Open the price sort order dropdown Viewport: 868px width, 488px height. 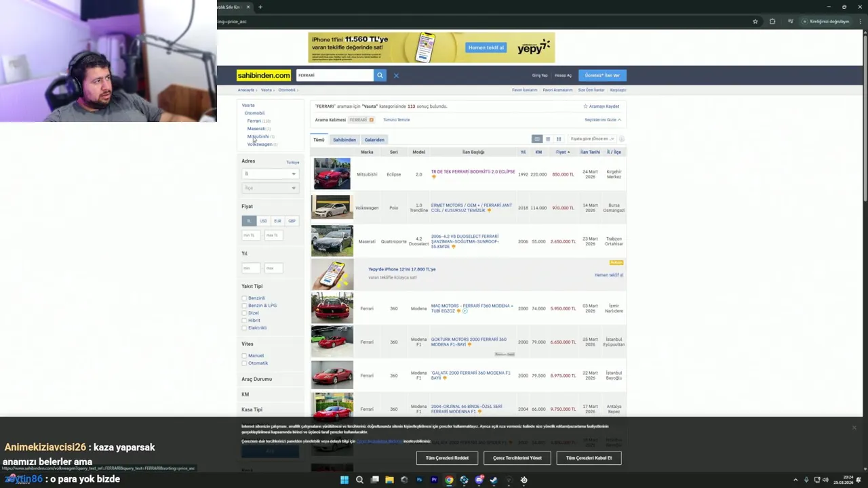pos(592,139)
